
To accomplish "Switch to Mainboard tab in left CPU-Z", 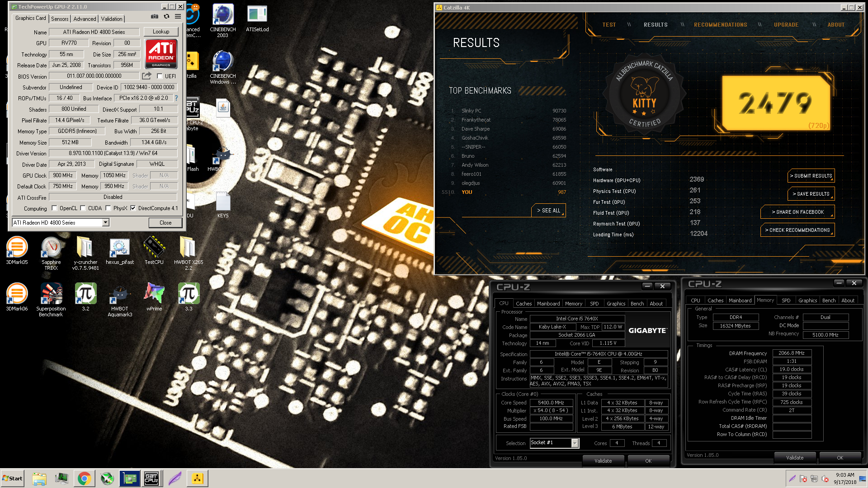I will coord(548,304).
